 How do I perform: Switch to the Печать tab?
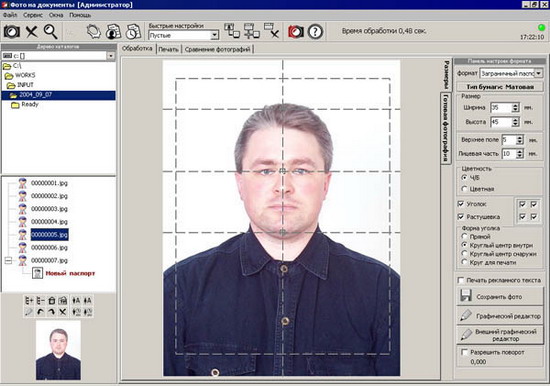pos(168,49)
